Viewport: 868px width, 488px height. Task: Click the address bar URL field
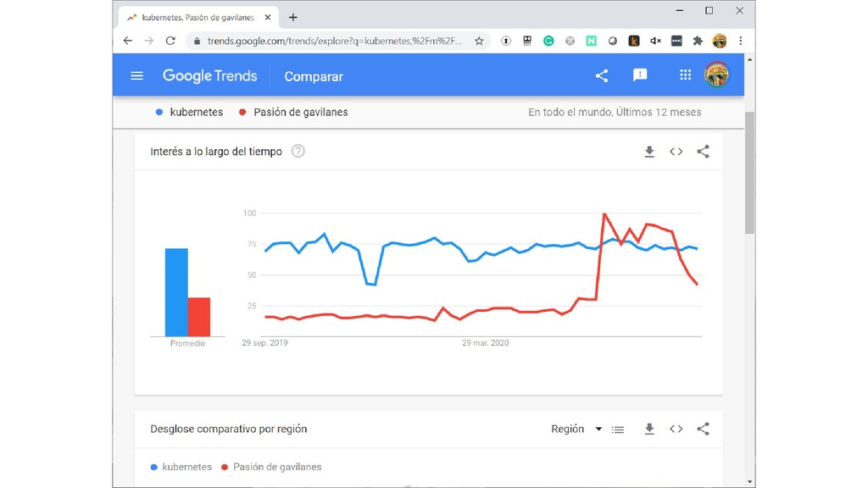[335, 41]
